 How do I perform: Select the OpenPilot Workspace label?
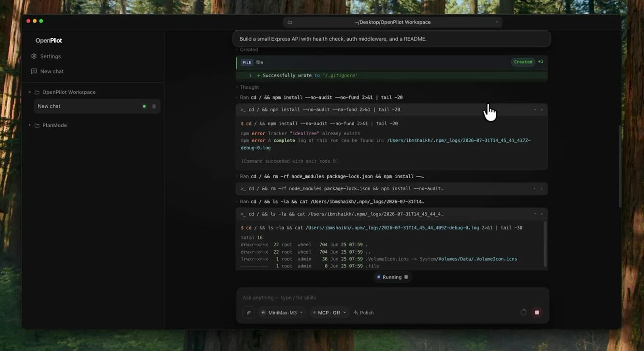pyautogui.click(x=69, y=92)
